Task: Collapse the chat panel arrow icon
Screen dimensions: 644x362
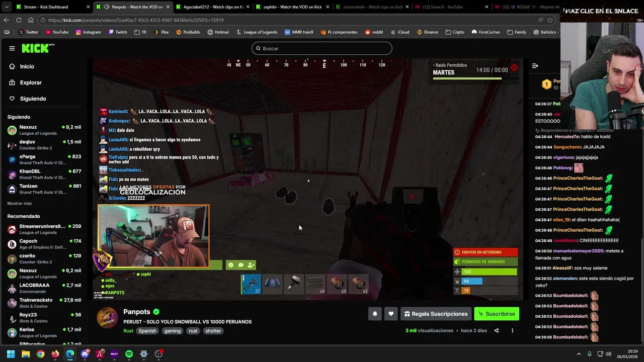Action: (x=535, y=66)
